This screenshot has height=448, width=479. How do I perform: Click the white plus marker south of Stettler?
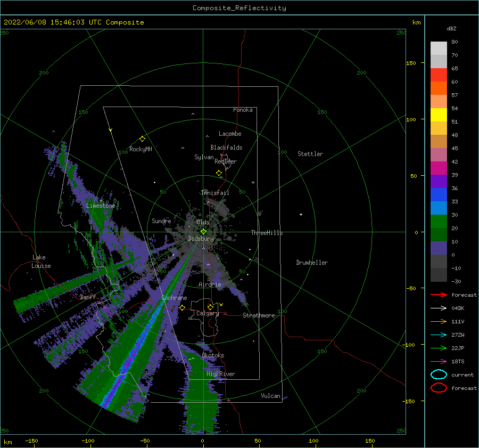(x=301, y=214)
